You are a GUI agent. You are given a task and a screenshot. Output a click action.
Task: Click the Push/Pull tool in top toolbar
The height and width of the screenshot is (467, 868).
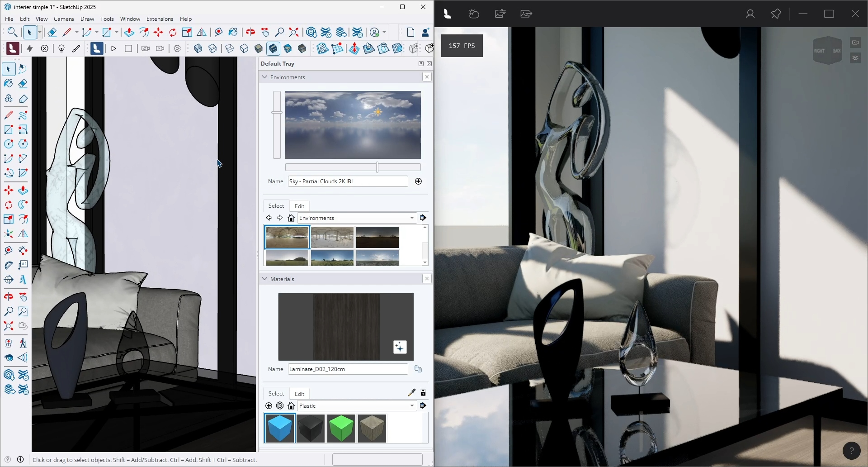(129, 32)
